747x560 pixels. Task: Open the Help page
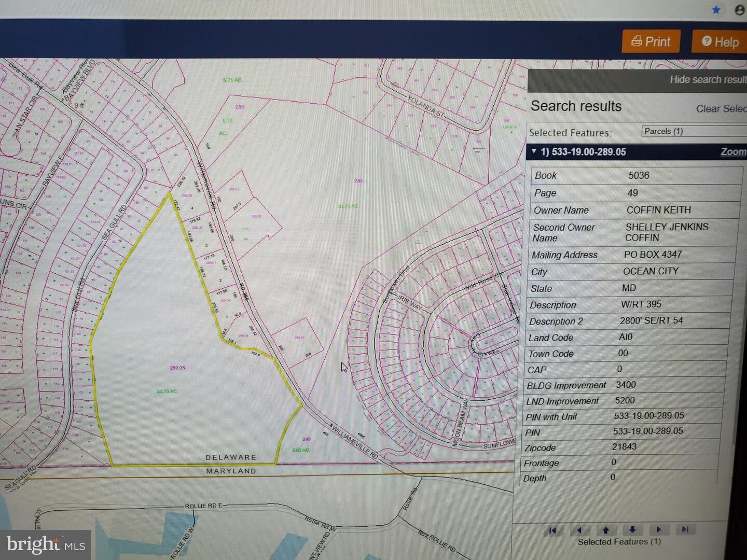[x=720, y=42]
